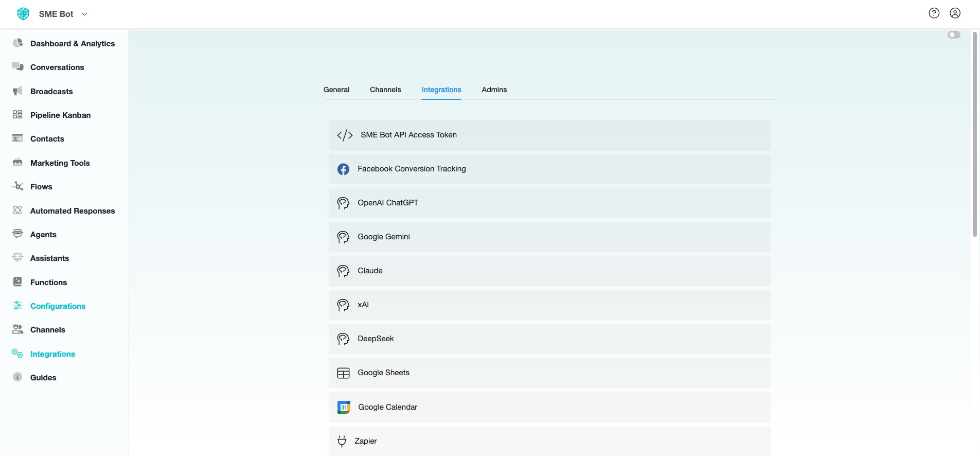Expand Facebook Conversion Tracking section
This screenshot has height=456, width=980.
(x=549, y=169)
